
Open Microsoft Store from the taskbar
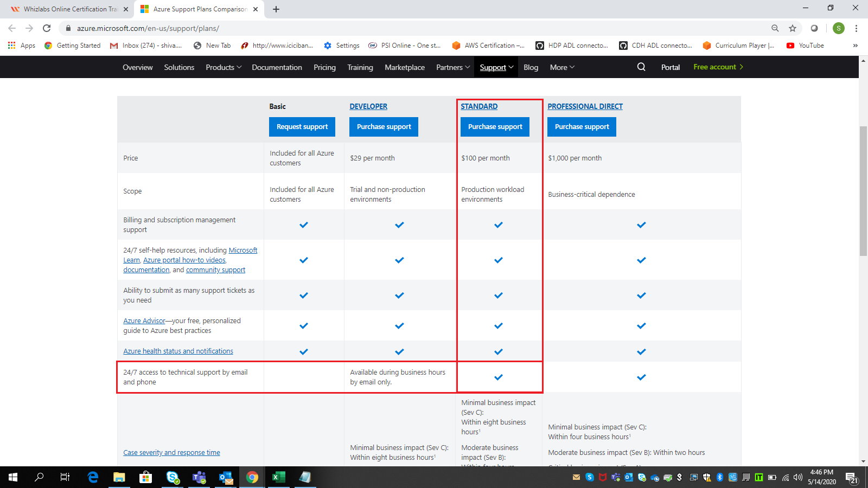click(145, 477)
